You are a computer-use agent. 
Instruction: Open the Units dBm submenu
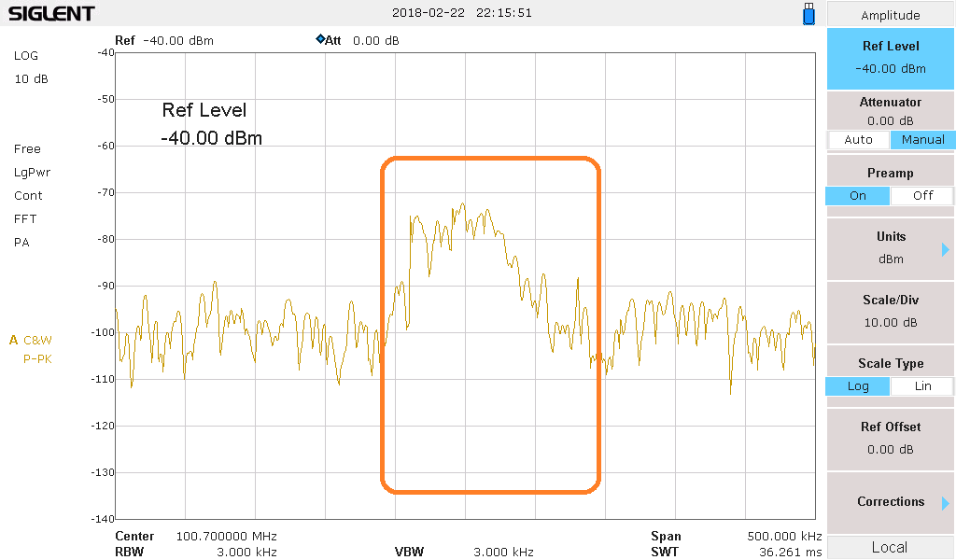point(890,247)
